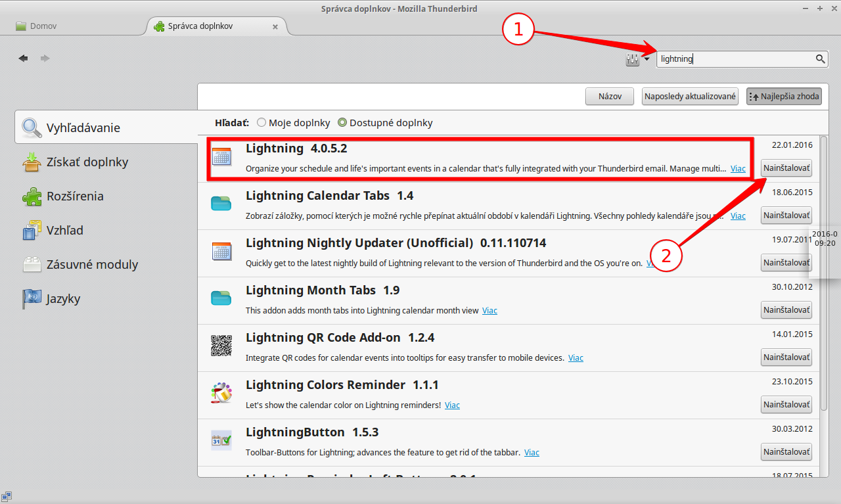Click the Získať doplnky box icon
The height and width of the screenshot is (504, 841).
(x=32, y=162)
